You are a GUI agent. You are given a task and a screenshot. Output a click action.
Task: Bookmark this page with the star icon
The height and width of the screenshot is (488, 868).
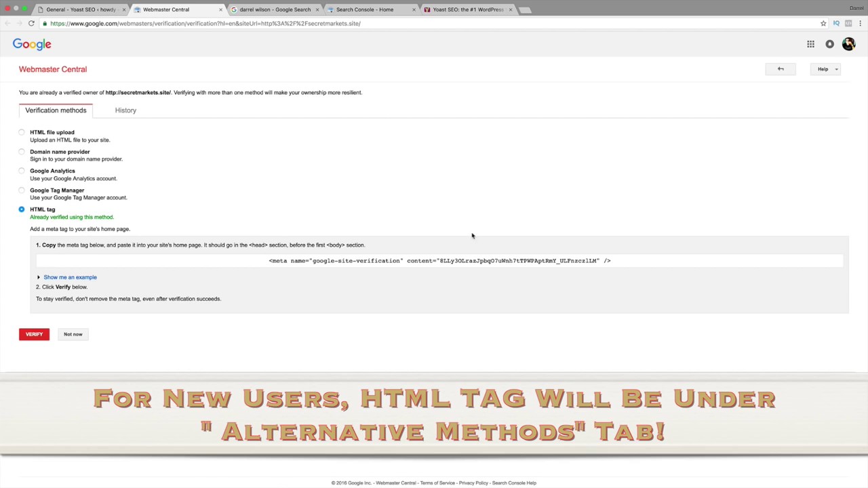point(823,23)
